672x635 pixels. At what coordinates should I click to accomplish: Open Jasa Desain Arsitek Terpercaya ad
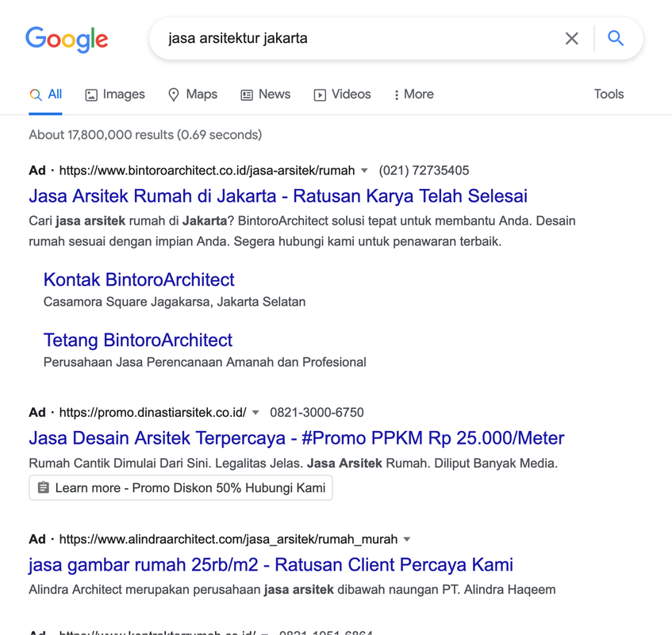tap(297, 438)
